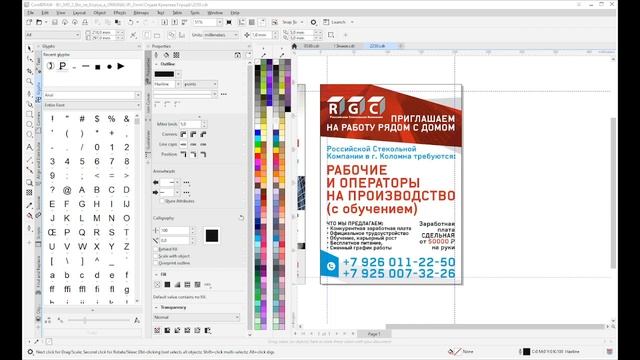640x360 pixels.
Task: Click the Export icon in toolbar
Action: click(x=174, y=22)
